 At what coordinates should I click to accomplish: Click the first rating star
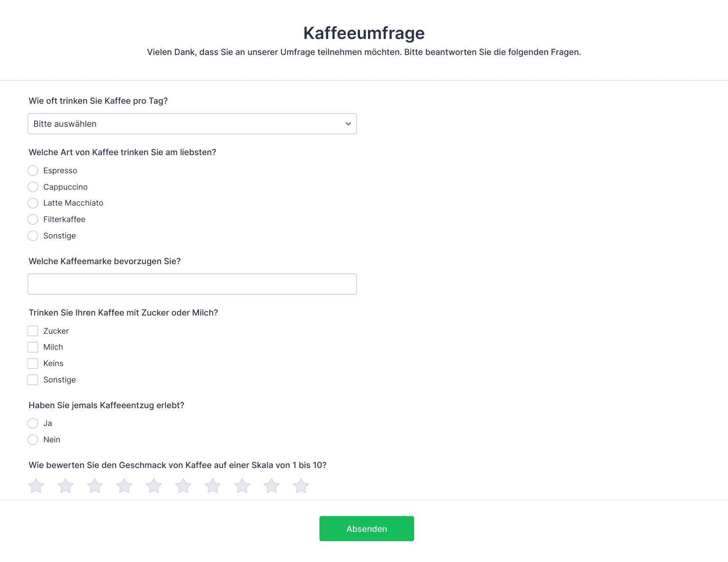(36, 486)
